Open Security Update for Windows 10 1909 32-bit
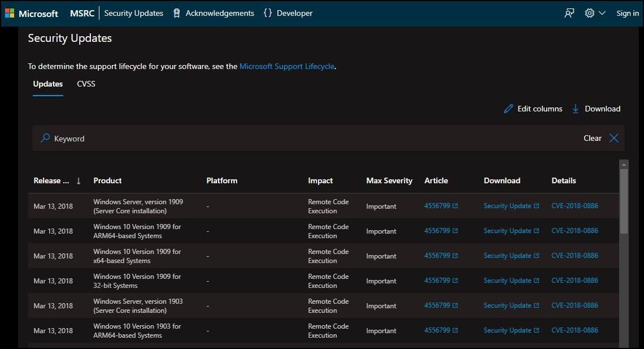The image size is (644, 349). pos(511,281)
